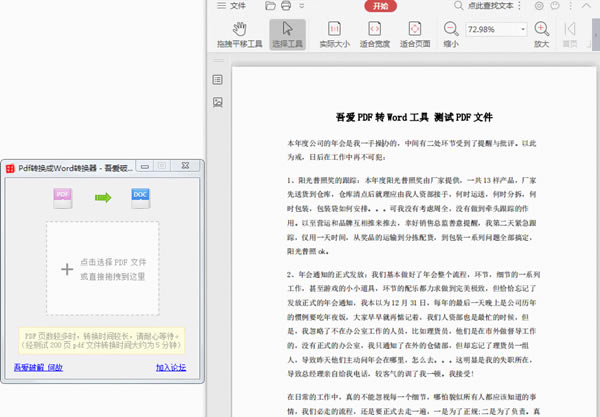The width and height of the screenshot is (600, 417).
Task: Fit page to width (适合宽度)
Action: pos(374,35)
